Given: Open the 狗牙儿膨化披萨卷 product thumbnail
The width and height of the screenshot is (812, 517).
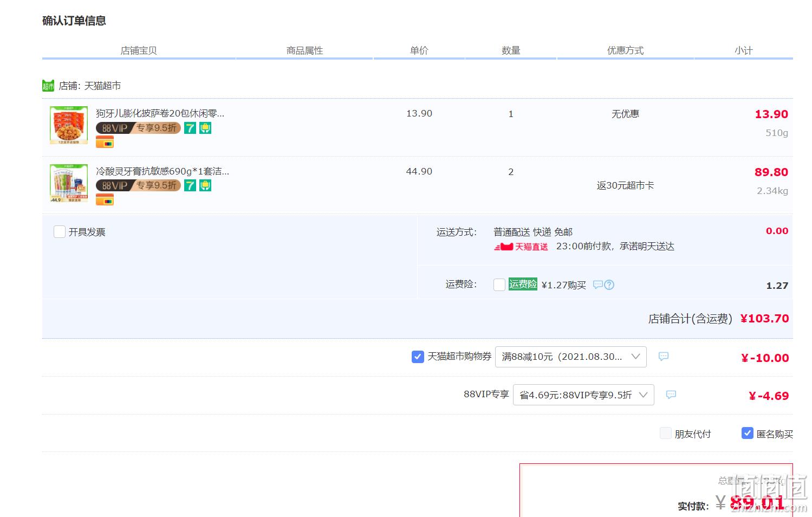Looking at the screenshot, I should pyautogui.click(x=69, y=125).
